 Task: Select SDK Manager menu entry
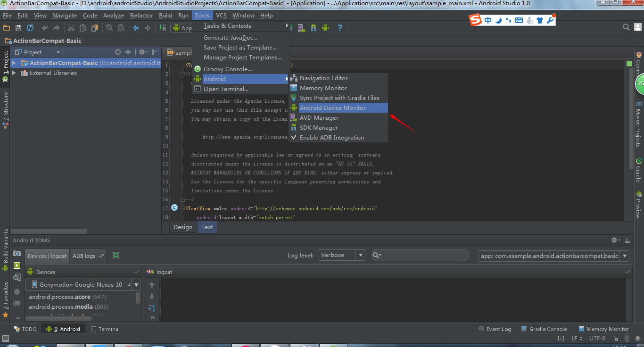point(338,128)
